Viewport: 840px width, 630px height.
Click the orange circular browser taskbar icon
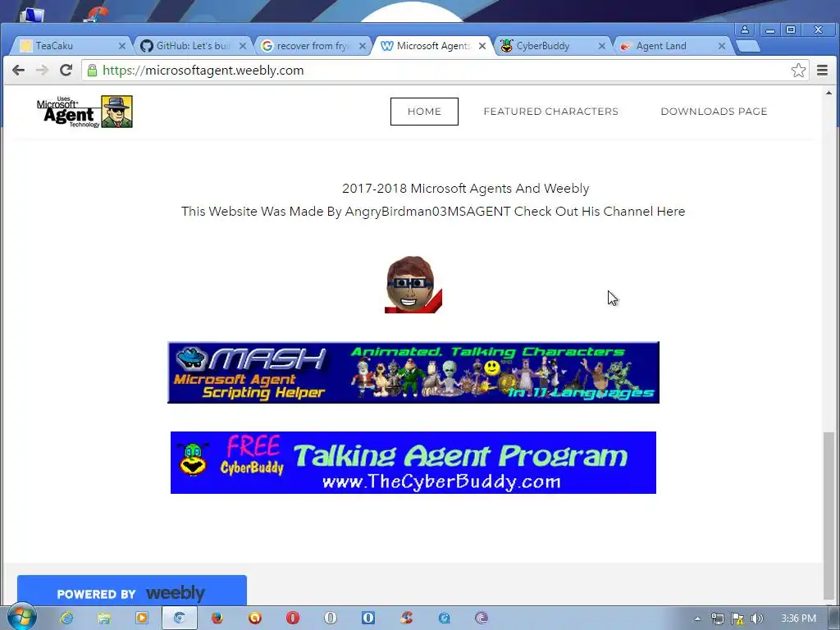(255, 618)
